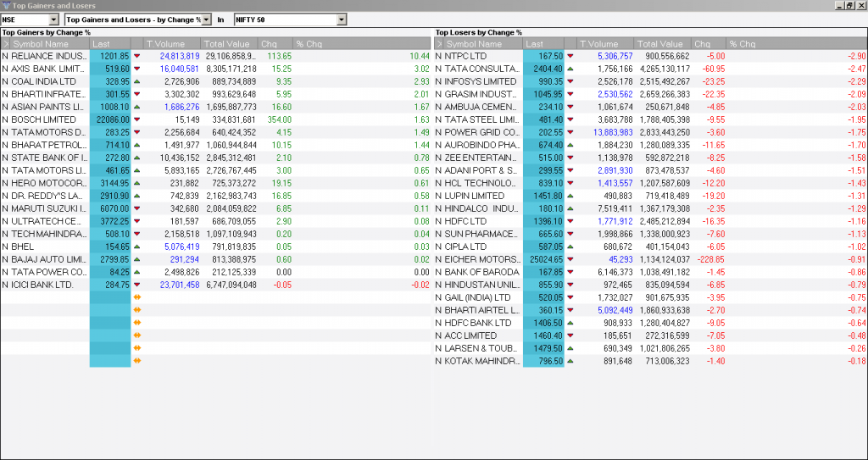
Task: Click the up arrow beside COAL INDIA price
Action: 137,81
